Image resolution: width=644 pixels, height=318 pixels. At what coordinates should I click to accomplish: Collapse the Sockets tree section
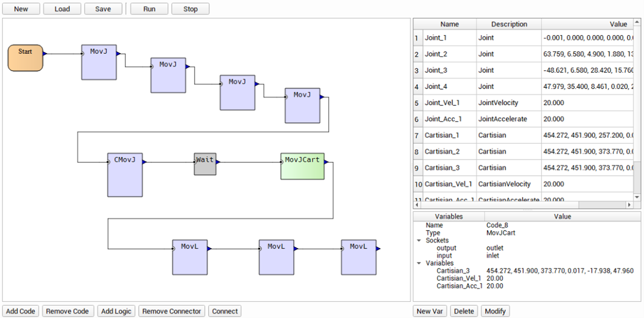pos(419,240)
